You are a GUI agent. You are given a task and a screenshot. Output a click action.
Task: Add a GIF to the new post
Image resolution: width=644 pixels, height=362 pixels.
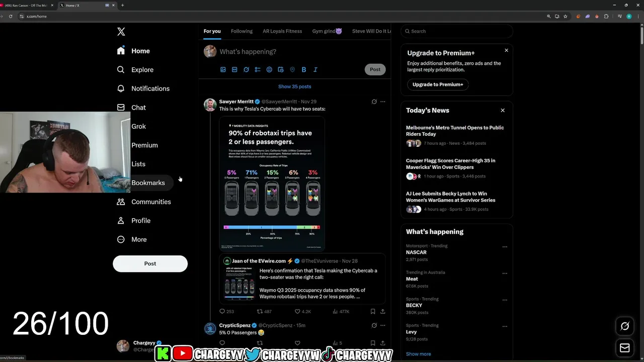(234, 69)
